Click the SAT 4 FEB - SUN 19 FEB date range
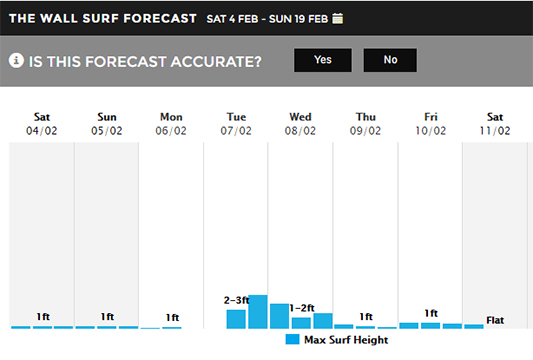The width and height of the screenshot is (533, 360). pyautogui.click(x=267, y=19)
